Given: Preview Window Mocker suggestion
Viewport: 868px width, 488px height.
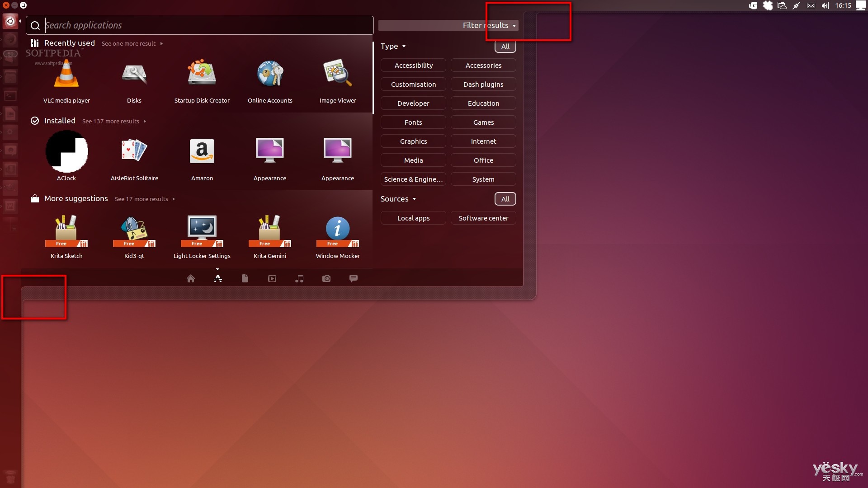Looking at the screenshot, I should (338, 237).
